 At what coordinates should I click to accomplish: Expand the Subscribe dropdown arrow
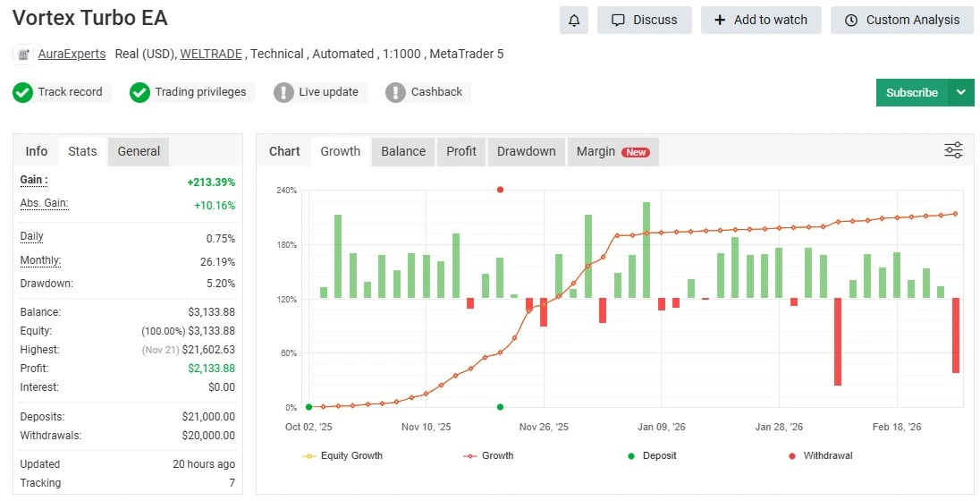[961, 92]
